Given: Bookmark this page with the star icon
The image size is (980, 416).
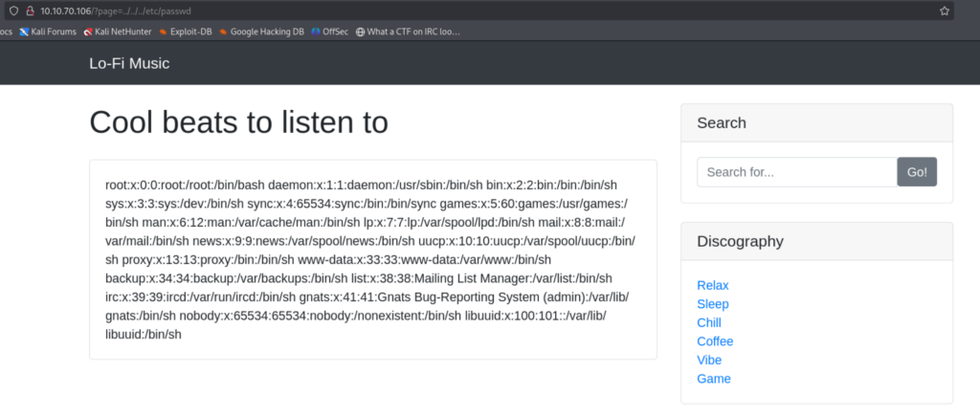Looking at the screenshot, I should click(945, 11).
